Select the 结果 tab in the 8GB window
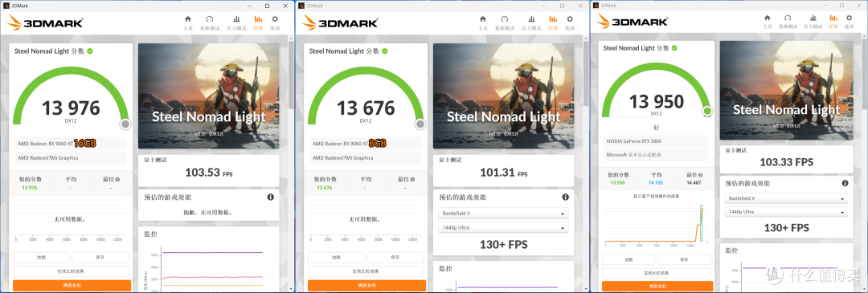The height and width of the screenshot is (293, 868). tap(553, 22)
